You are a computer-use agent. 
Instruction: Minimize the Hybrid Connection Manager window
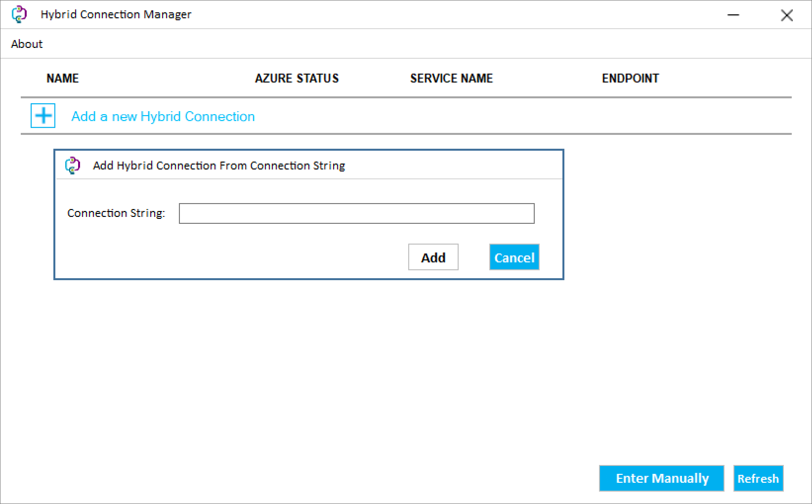[733, 15]
